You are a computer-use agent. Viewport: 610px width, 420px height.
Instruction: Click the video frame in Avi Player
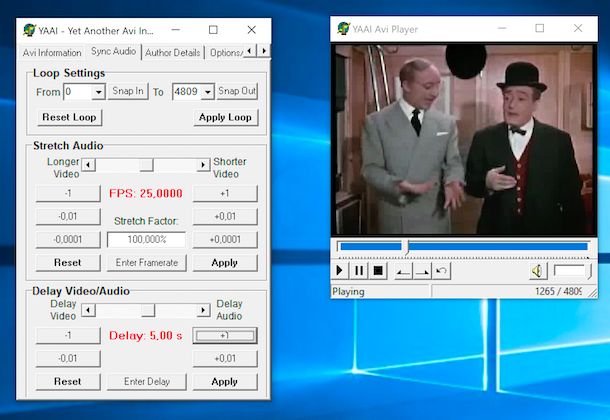coord(464,140)
